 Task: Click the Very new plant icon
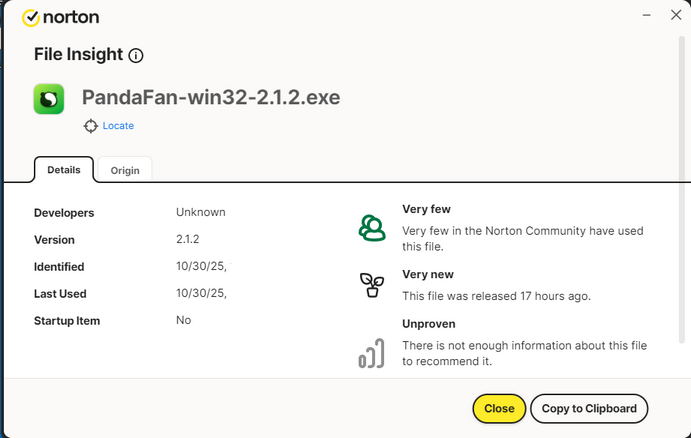pyautogui.click(x=372, y=285)
